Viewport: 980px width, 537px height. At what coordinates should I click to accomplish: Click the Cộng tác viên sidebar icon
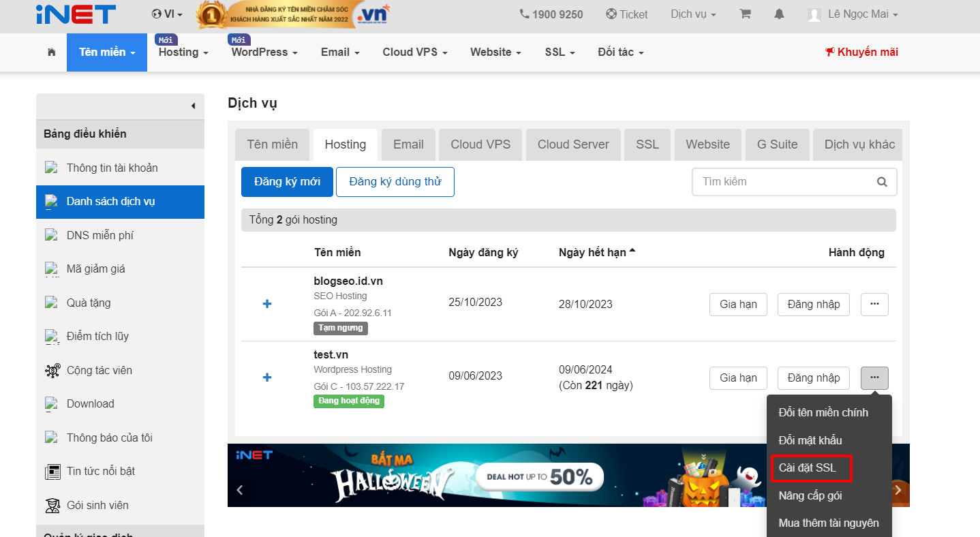click(52, 370)
